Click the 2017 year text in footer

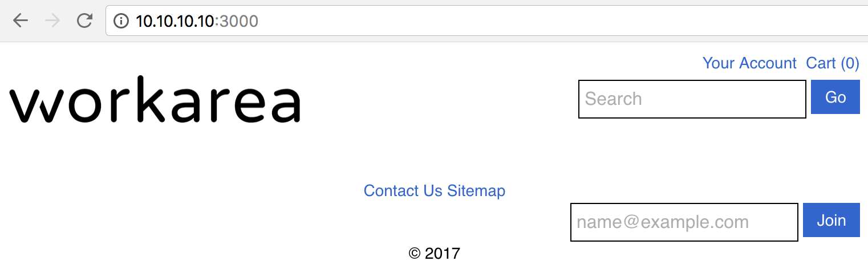443,253
